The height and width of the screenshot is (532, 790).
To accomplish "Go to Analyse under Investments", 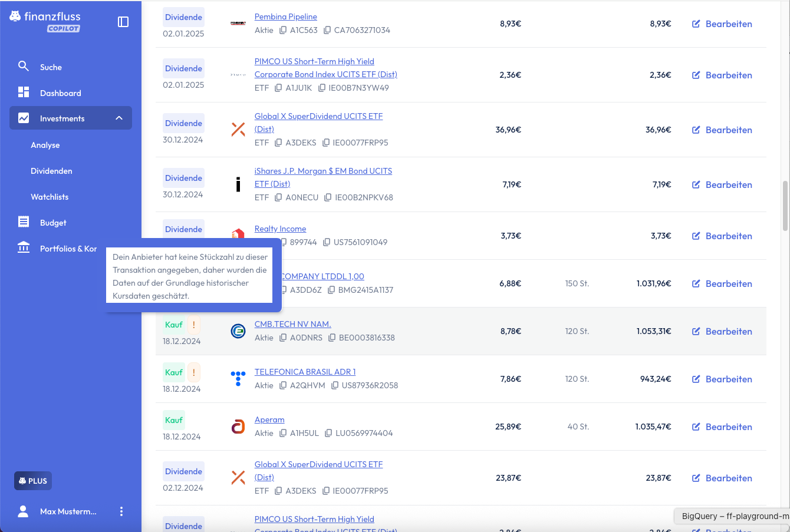I will (x=45, y=145).
